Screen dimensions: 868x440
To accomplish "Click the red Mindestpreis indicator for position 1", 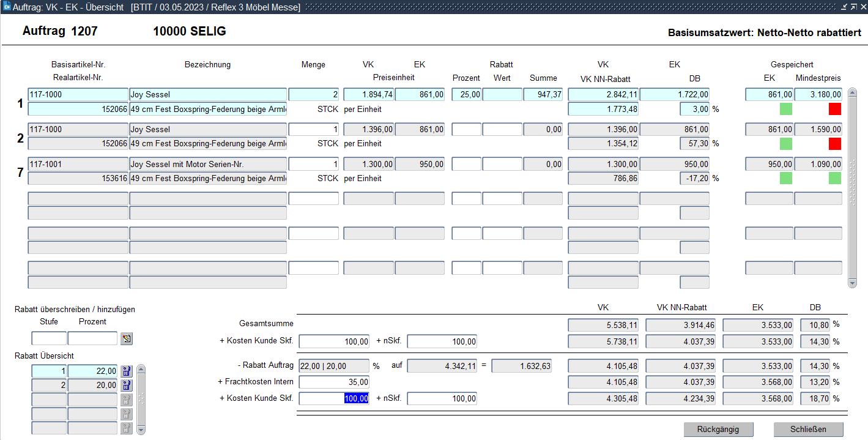I will click(x=834, y=109).
